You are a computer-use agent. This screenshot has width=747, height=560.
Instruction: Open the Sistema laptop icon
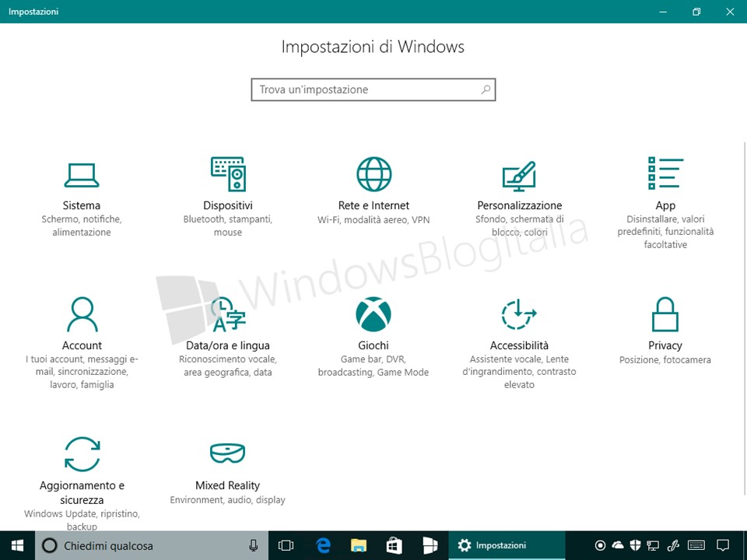[82, 175]
